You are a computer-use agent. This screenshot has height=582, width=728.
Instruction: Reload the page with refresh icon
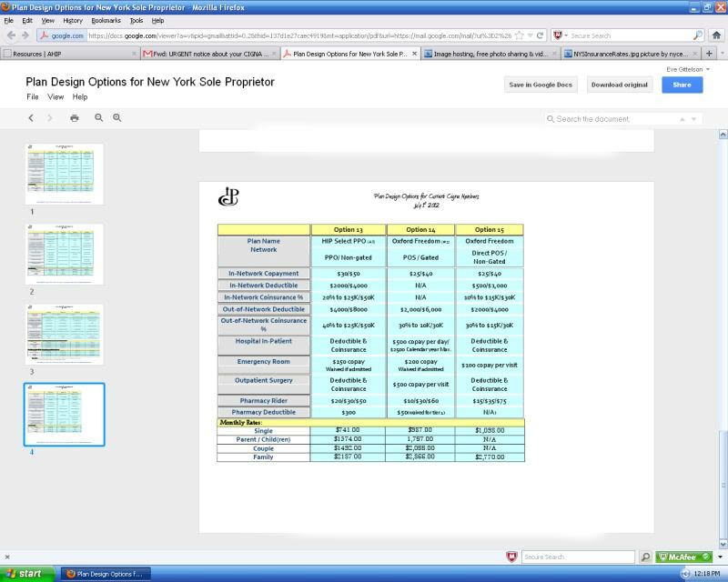(x=540, y=35)
